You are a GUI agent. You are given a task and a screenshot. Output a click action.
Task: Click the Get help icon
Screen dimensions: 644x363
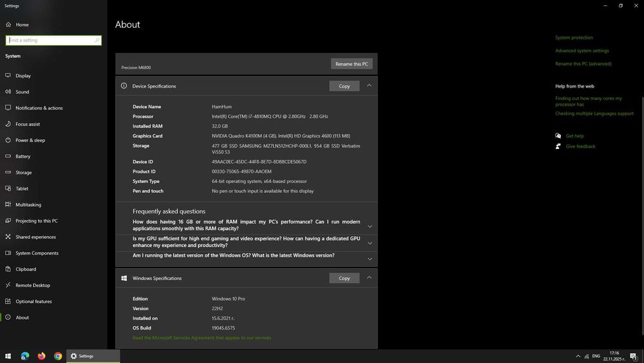[x=558, y=135]
